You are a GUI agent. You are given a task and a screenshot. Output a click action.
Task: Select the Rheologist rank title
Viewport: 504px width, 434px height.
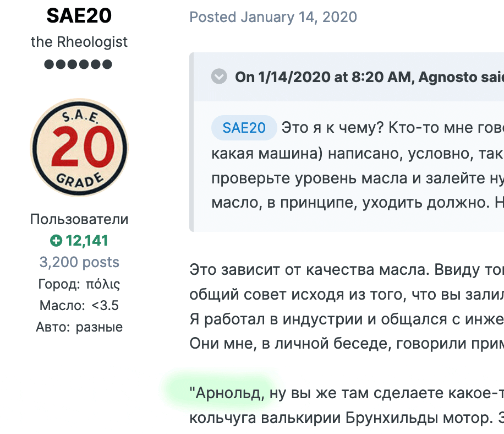(79, 42)
